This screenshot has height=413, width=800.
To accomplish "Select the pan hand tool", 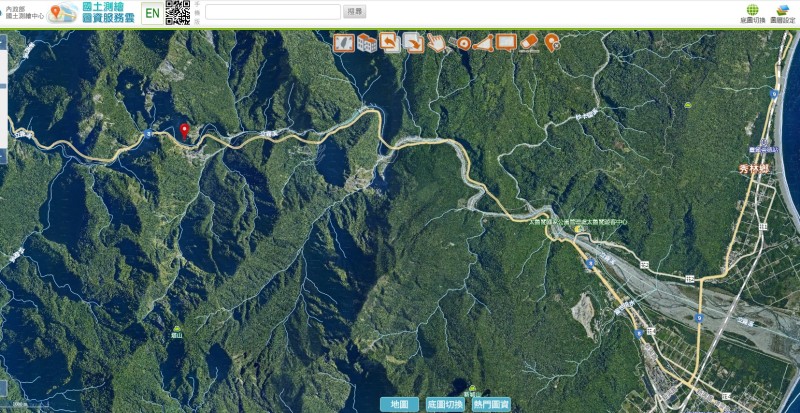I will tap(436, 43).
